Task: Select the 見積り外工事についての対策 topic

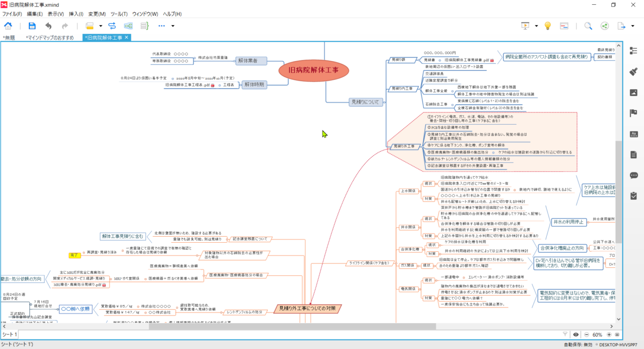Action: pos(308,309)
